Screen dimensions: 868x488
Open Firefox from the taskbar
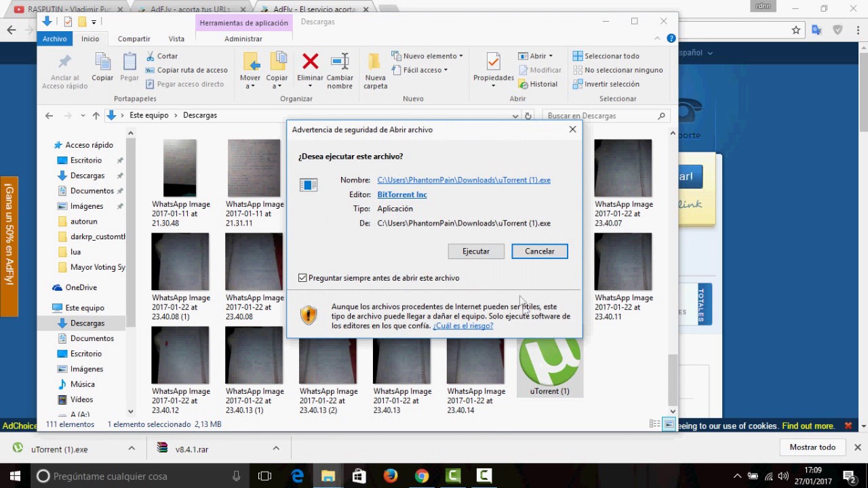coord(390,476)
